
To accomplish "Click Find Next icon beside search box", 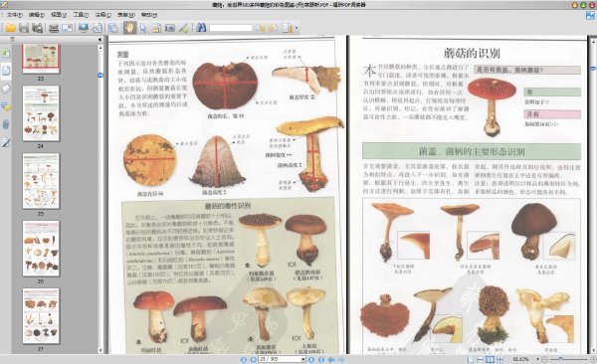I will click(x=274, y=28).
